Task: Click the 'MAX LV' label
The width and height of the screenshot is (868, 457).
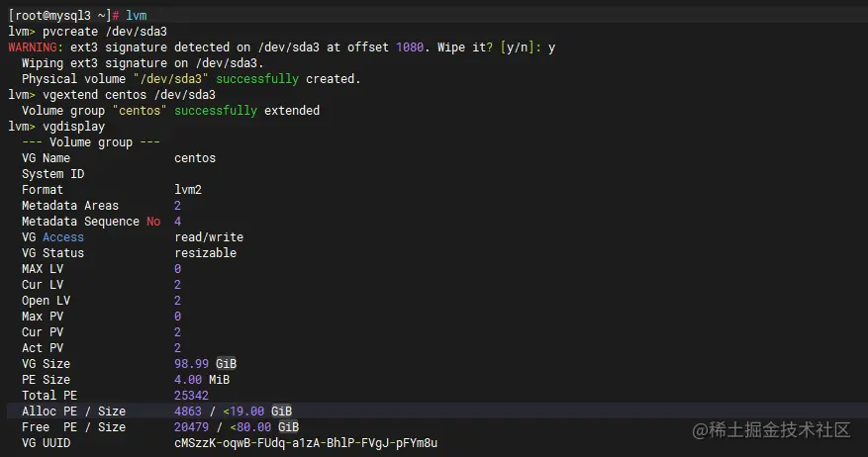Action: coord(43,269)
